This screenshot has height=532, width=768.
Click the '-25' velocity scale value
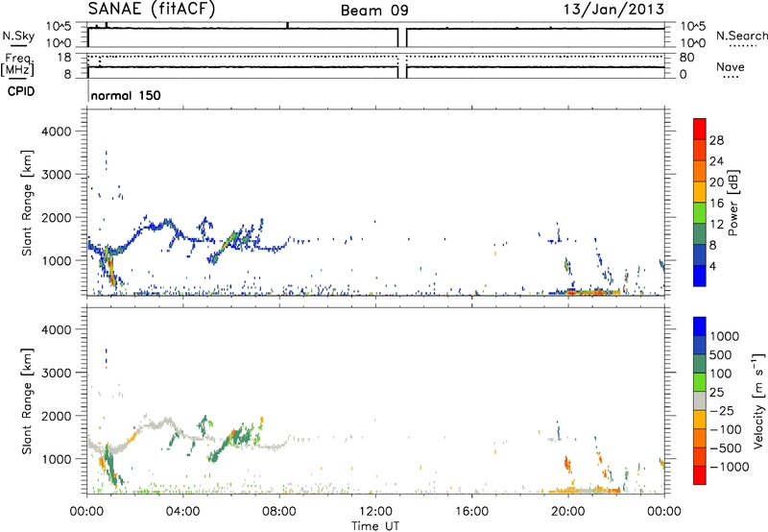point(721,410)
